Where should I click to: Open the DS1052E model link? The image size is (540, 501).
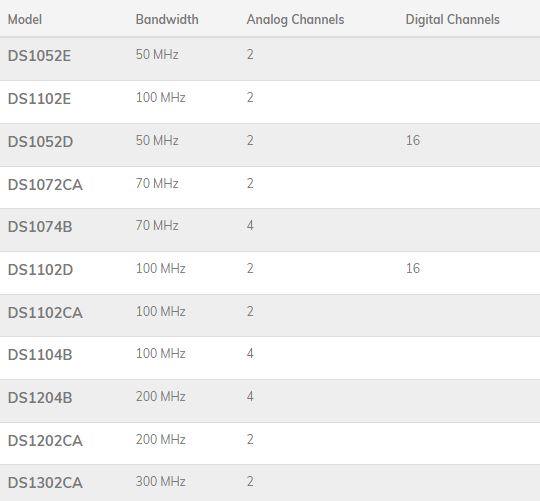coord(39,56)
